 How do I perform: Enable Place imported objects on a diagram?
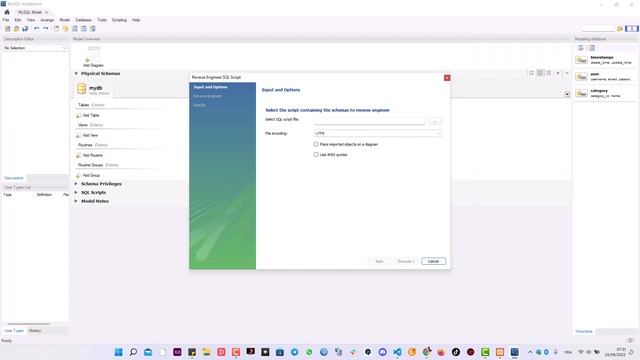316,144
